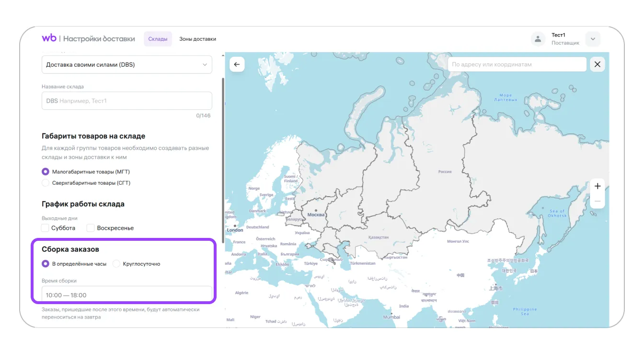Open the delivery type dropdown (DBS)
Viewport: 644px width, 354px height.
(x=126, y=65)
